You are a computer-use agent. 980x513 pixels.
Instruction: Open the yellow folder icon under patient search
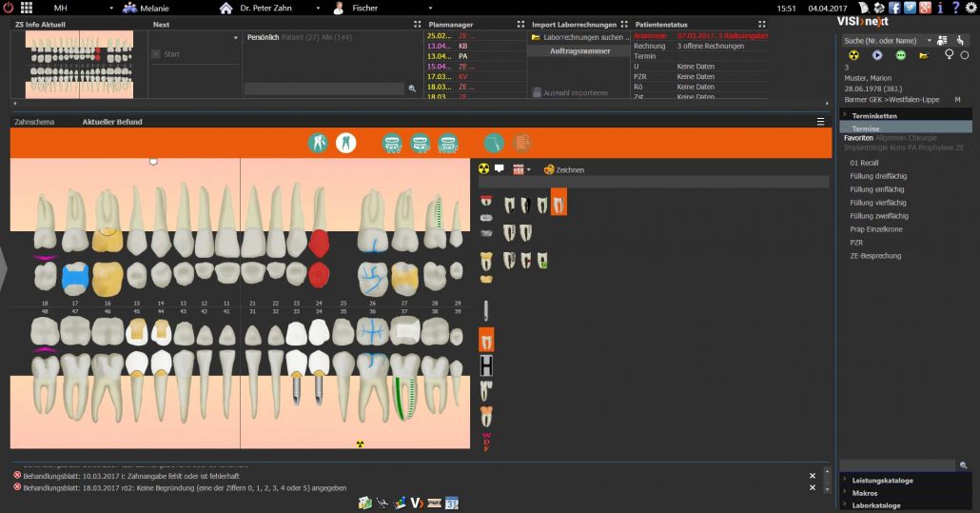tap(923, 55)
